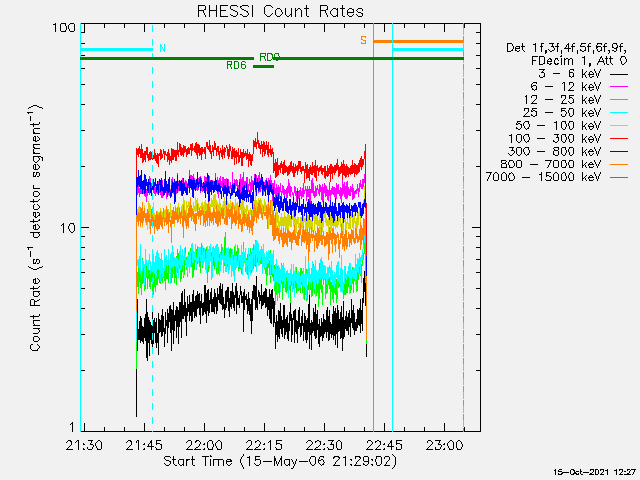Click the 'Count Rate' y-axis label
Image resolution: width=640 pixels, height=480 pixels.
pos(35,314)
